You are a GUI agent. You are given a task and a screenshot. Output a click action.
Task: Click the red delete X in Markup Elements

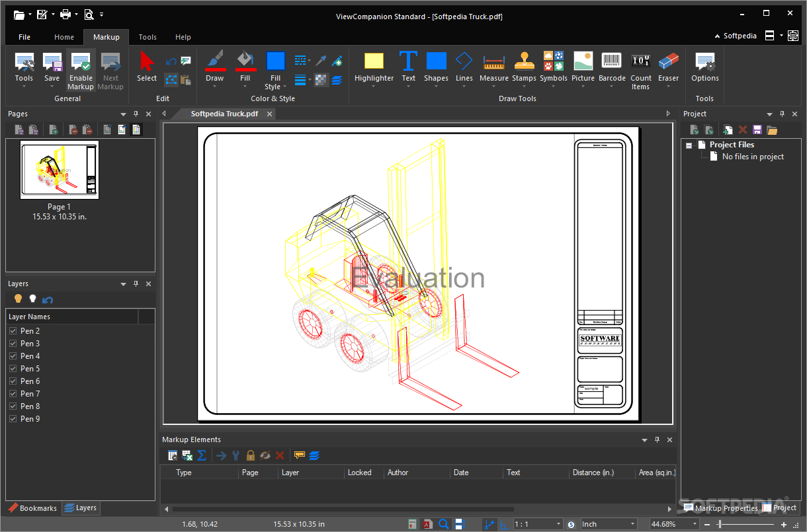[280, 455]
